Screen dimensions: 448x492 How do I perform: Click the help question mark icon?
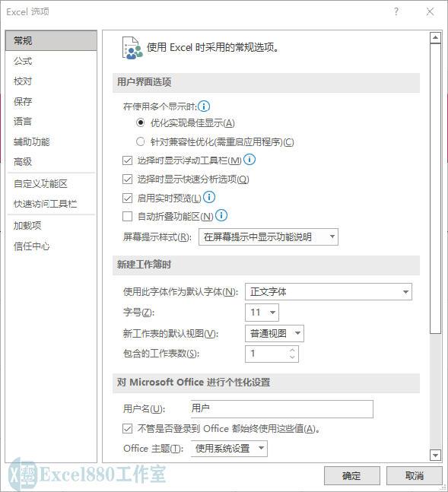396,12
